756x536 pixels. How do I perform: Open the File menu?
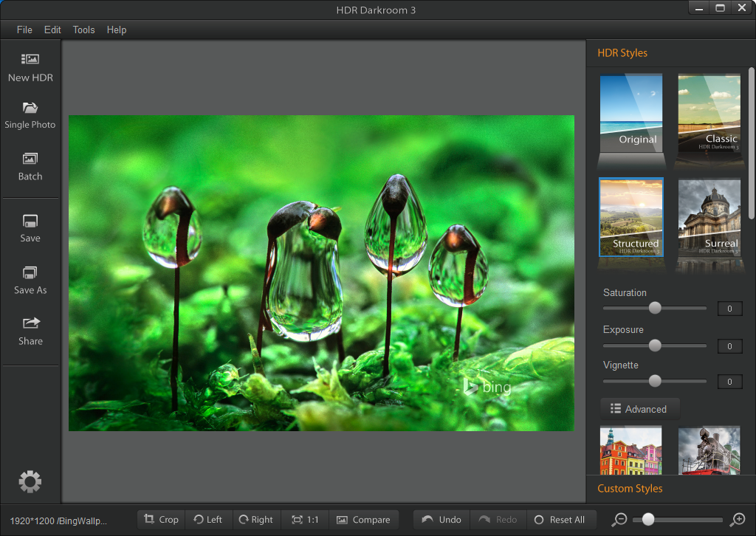tap(24, 30)
